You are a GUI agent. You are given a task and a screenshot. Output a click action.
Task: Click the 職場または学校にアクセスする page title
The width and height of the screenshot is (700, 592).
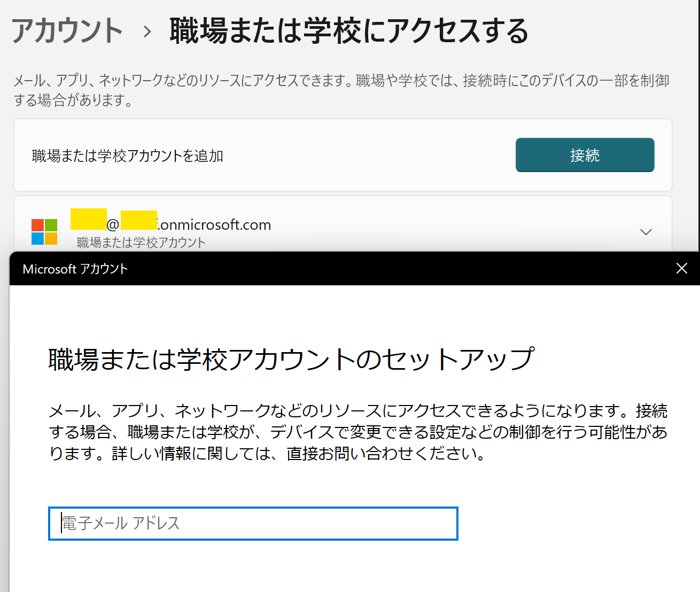(x=348, y=31)
